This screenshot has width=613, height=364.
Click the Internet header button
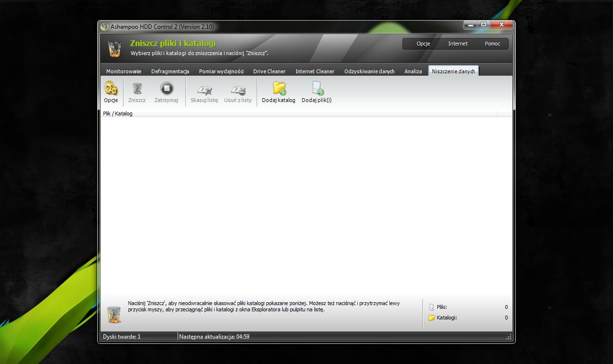(458, 44)
